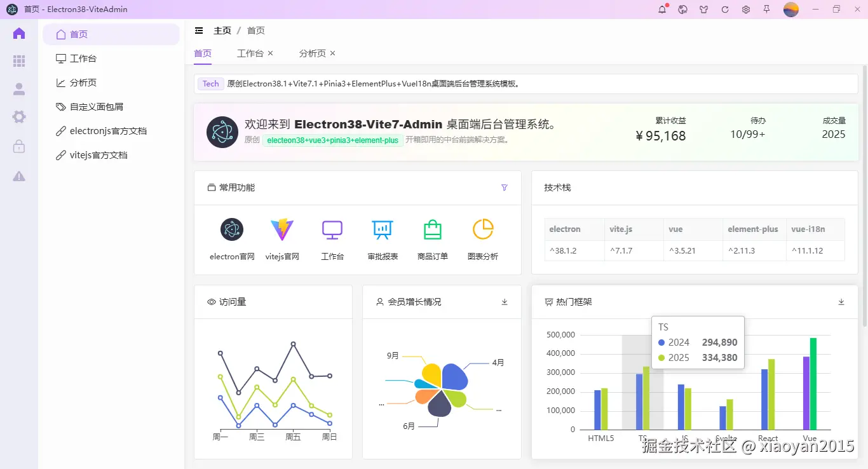Image resolution: width=868 pixels, height=469 pixels.
Task: Download 会员增长情况 chart via download icon
Action: (504, 302)
